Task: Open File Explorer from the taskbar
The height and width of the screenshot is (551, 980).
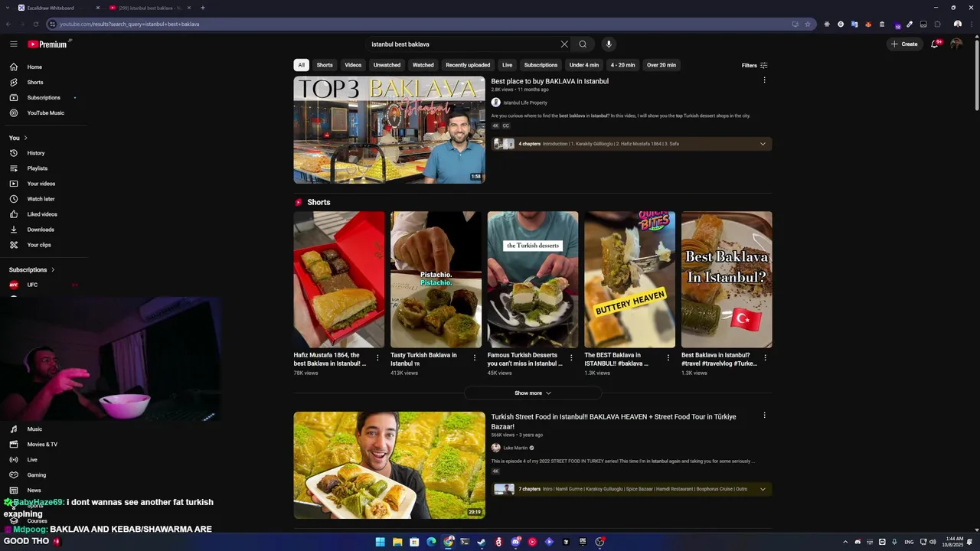Action: [x=397, y=542]
